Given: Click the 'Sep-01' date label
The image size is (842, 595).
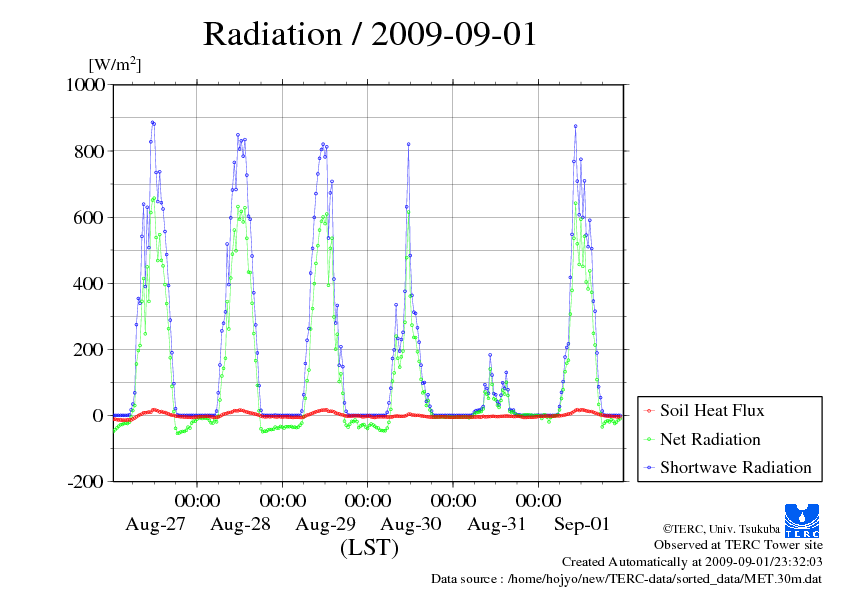Looking at the screenshot, I should (582, 524).
